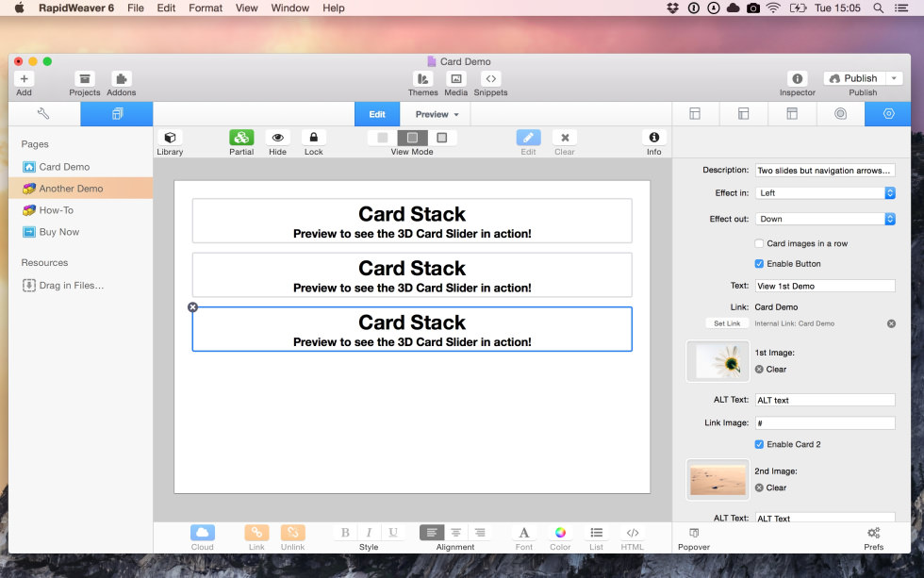Remove the internal link with X icon
This screenshot has width=924, height=578.
tap(891, 323)
